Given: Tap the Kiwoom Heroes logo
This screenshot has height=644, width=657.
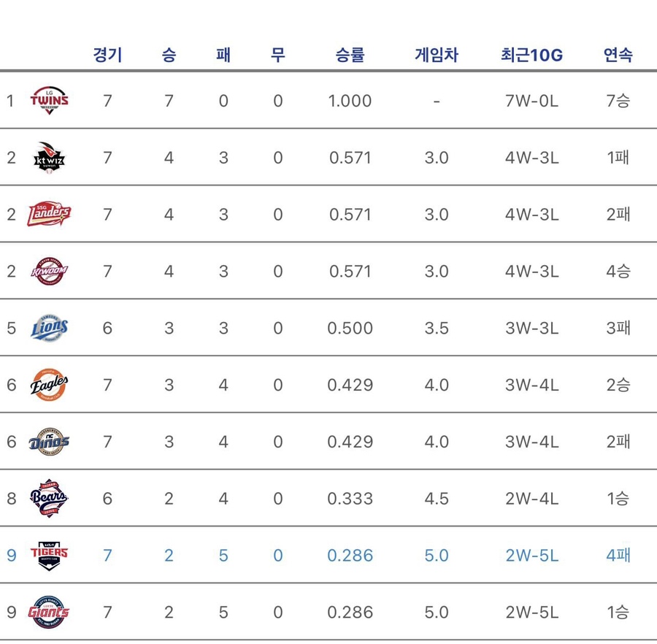Looking at the screenshot, I should tap(49, 271).
